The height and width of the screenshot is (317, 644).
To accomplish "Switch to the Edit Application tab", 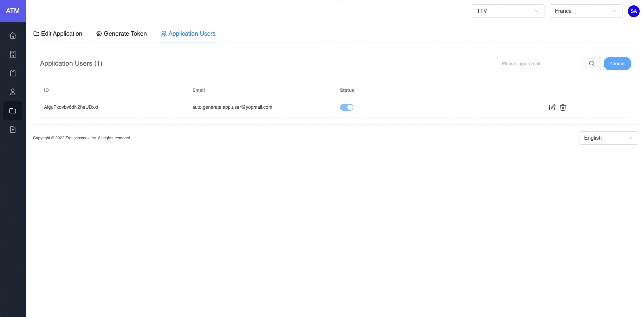I will 58,34.
